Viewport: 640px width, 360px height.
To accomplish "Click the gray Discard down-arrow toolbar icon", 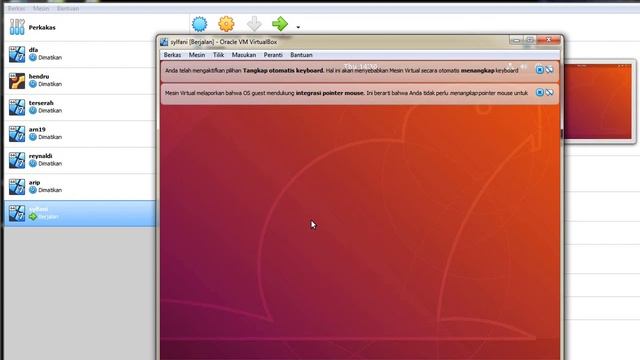I will pyautogui.click(x=254, y=24).
